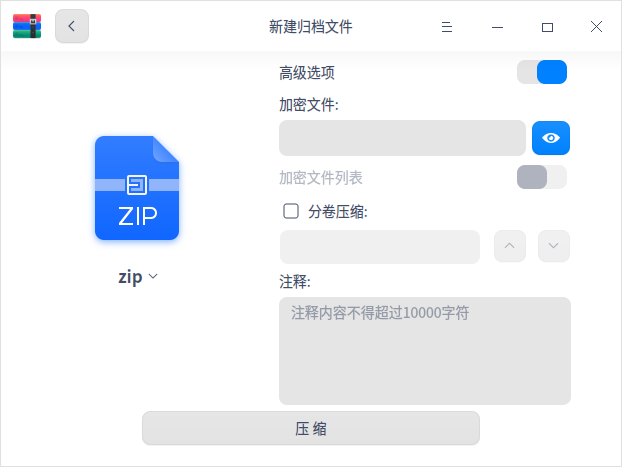622x467 pixels.
Task: Click the blue ZIP file icon
Action: point(137,188)
